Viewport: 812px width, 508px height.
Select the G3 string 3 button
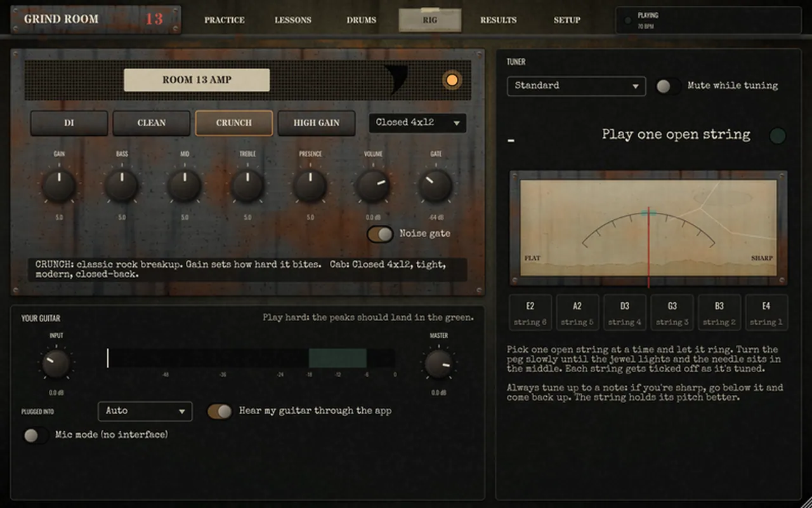tap(672, 313)
